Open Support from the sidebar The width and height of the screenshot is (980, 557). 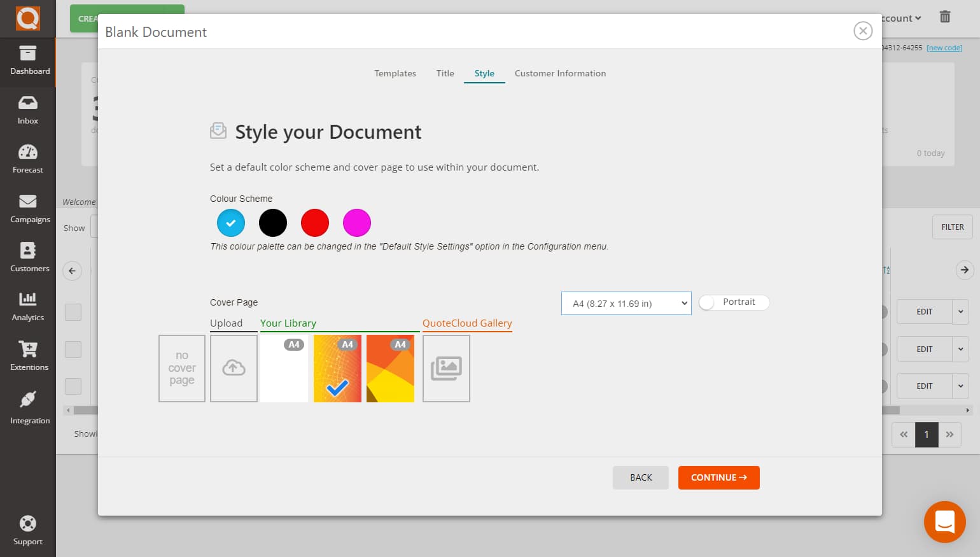27,530
